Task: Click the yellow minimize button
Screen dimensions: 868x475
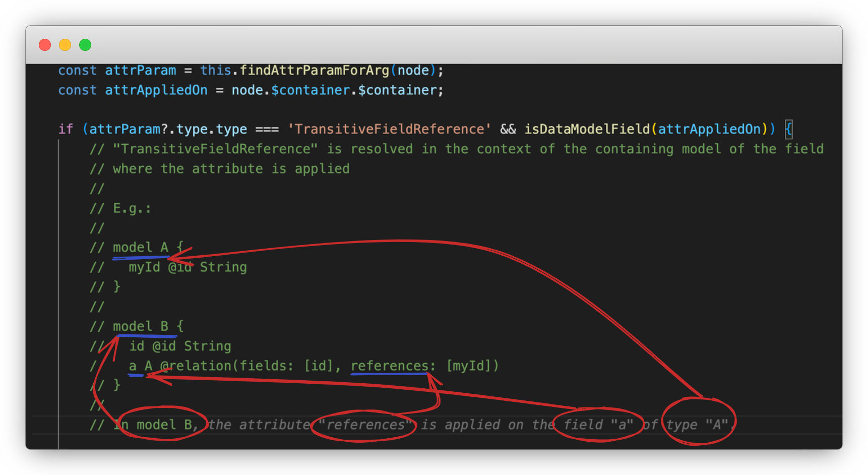Action: point(65,45)
